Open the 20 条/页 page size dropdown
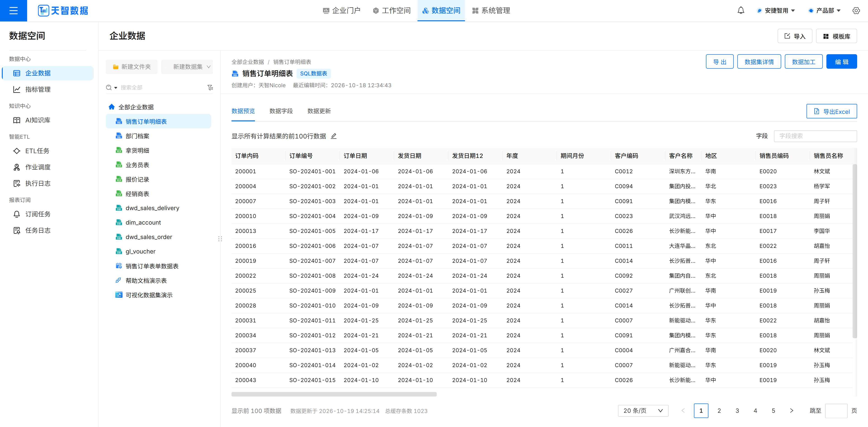This screenshot has height=427, width=868. pos(643,411)
